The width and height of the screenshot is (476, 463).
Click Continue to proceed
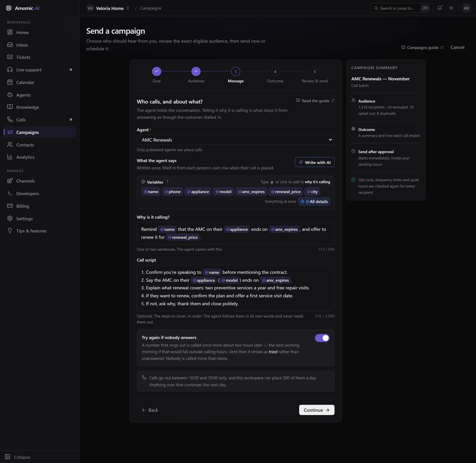316,410
